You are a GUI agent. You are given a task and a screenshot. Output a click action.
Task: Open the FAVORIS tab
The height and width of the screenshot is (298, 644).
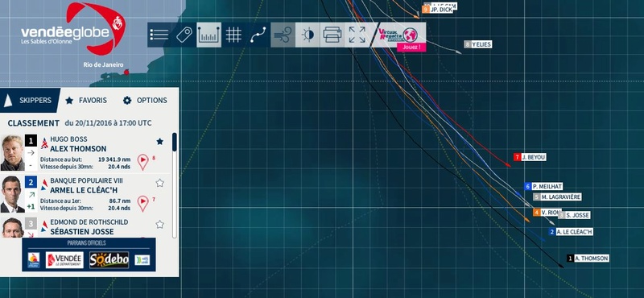click(86, 101)
